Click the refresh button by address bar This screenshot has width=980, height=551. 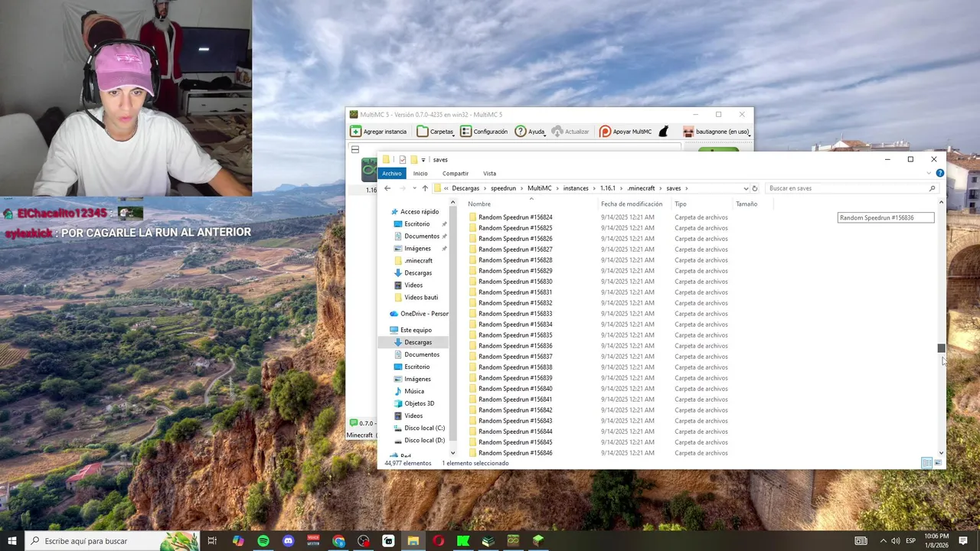click(754, 188)
